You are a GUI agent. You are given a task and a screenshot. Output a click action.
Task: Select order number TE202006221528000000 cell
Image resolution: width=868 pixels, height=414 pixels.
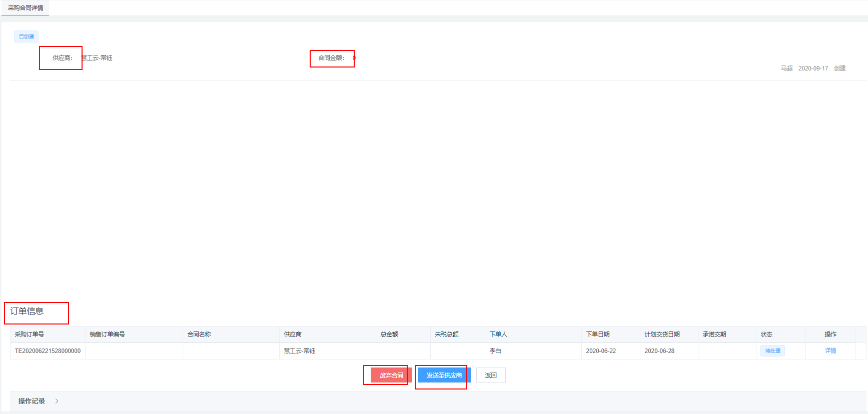pyautogui.click(x=48, y=351)
